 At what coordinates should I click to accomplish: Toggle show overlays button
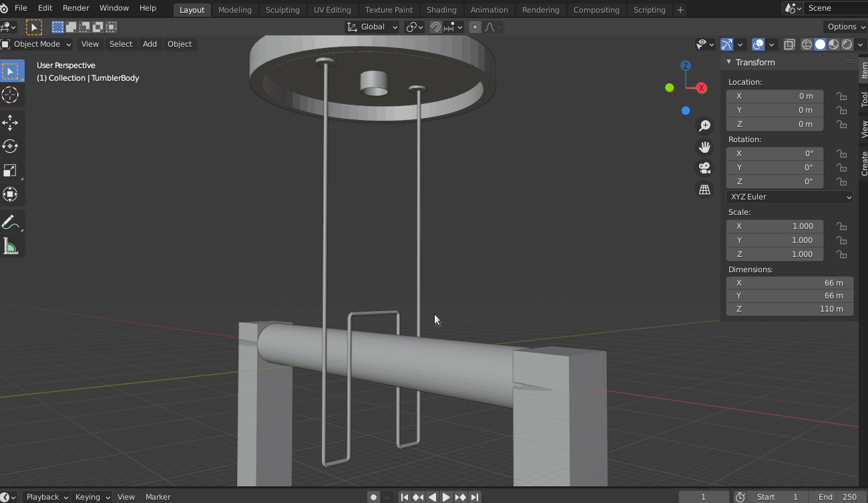click(758, 44)
